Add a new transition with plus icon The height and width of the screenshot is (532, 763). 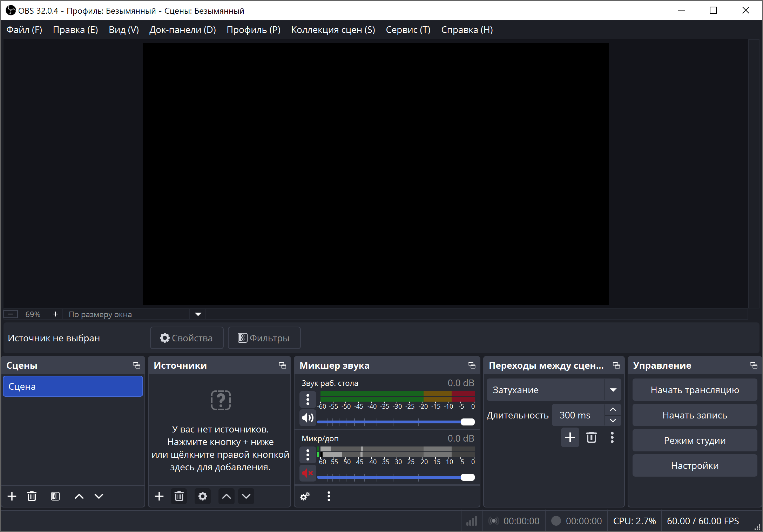(x=570, y=437)
